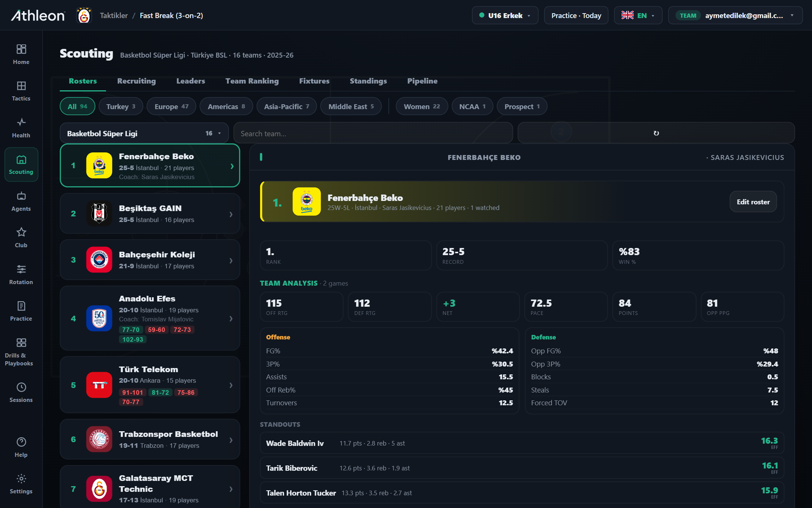Click the Fenerbahçe Beko logo in the team list
This screenshot has width=812, height=508.
pyautogui.click(x=99, y=166)
